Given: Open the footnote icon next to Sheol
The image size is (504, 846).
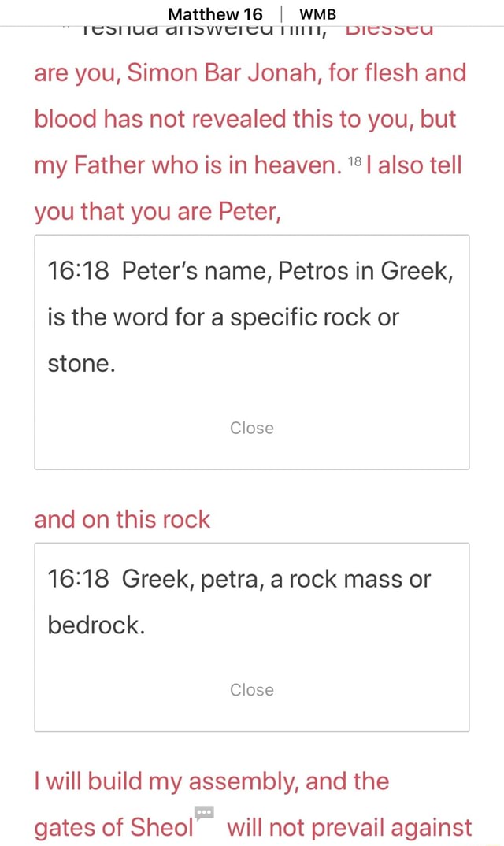Looking at the screenshot, I should pyautogui.click(x=204, y=811).
